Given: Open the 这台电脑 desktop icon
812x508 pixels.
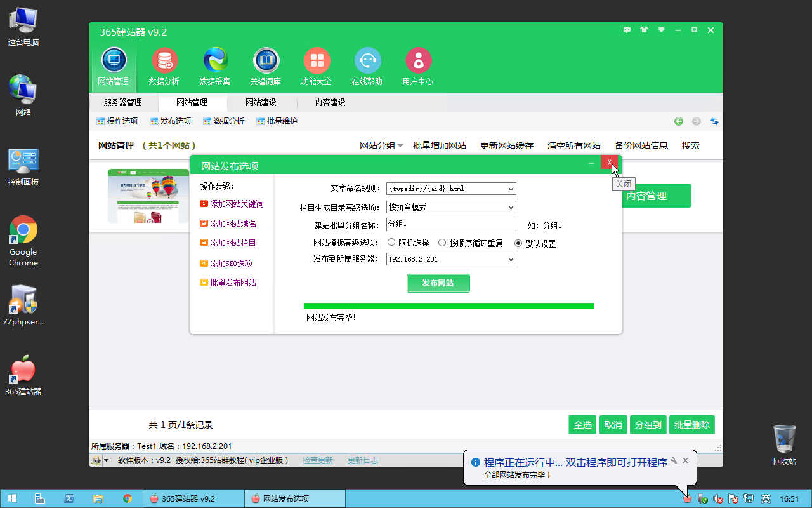Looking at the screenshot, I should point(23,27).
